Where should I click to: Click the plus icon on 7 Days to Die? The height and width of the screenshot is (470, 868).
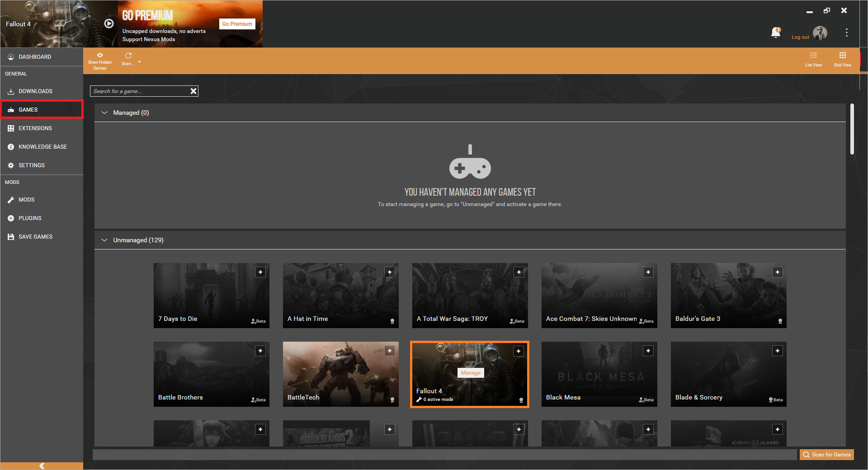pyautogui.click(x=260, y=272)
